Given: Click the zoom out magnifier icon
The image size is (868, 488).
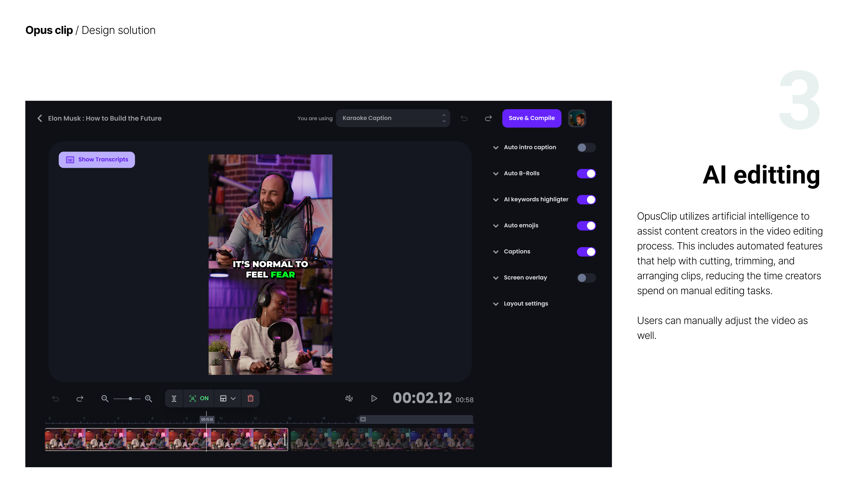Looking at the screenshot, I should [105, 399].
